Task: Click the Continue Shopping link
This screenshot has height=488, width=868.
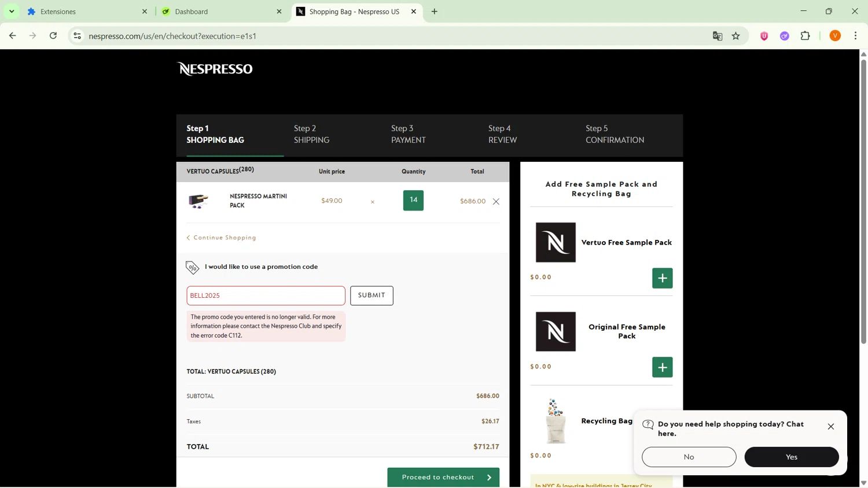Action: [222, 238]
